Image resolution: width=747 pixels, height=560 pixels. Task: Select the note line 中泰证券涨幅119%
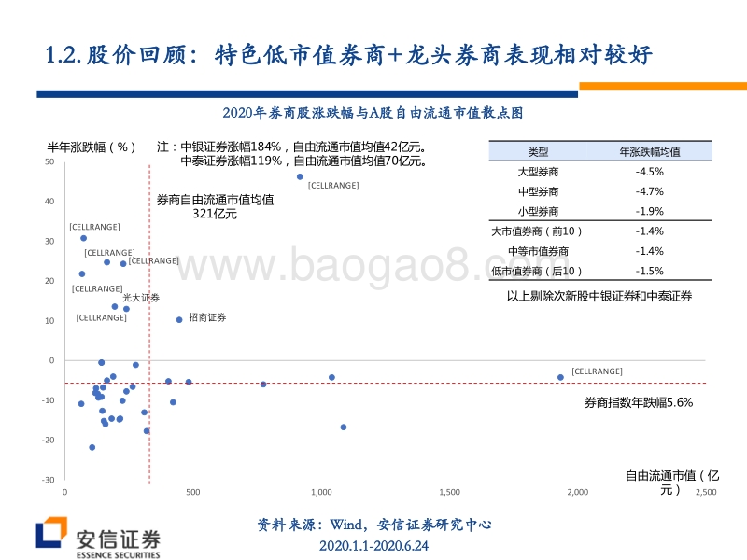(x=303, y=161)
